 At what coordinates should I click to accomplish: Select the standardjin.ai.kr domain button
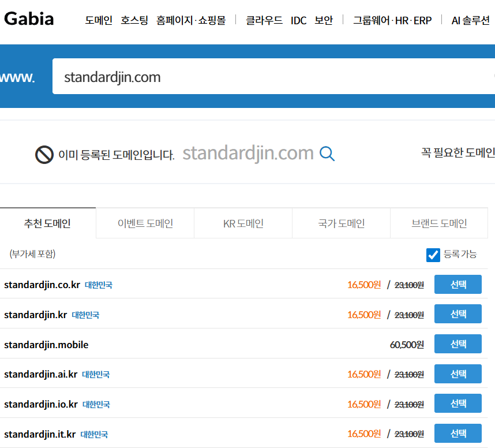point(457,374)
